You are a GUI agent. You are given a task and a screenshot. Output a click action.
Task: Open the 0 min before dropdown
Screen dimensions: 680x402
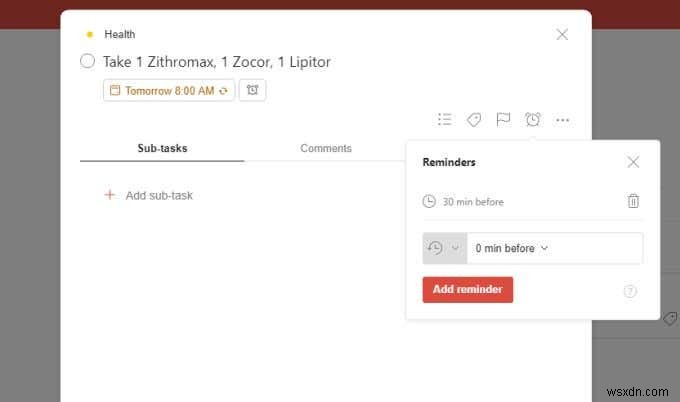(512, 248)
